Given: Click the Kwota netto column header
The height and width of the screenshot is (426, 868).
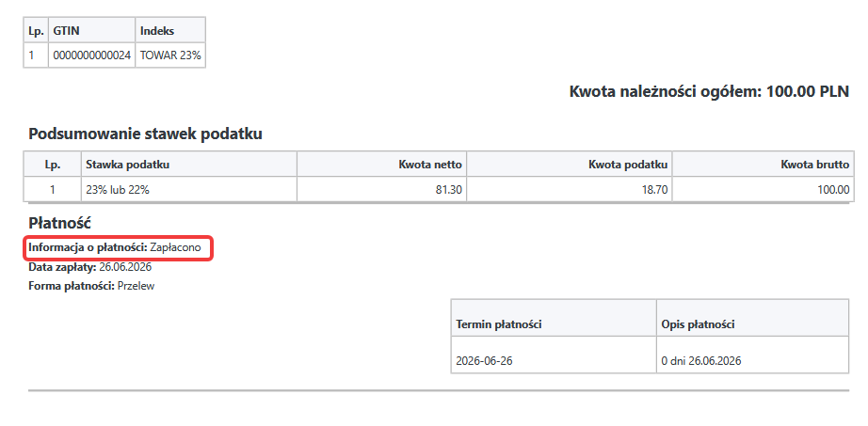Looking at the screenshot, I should 382,165.
